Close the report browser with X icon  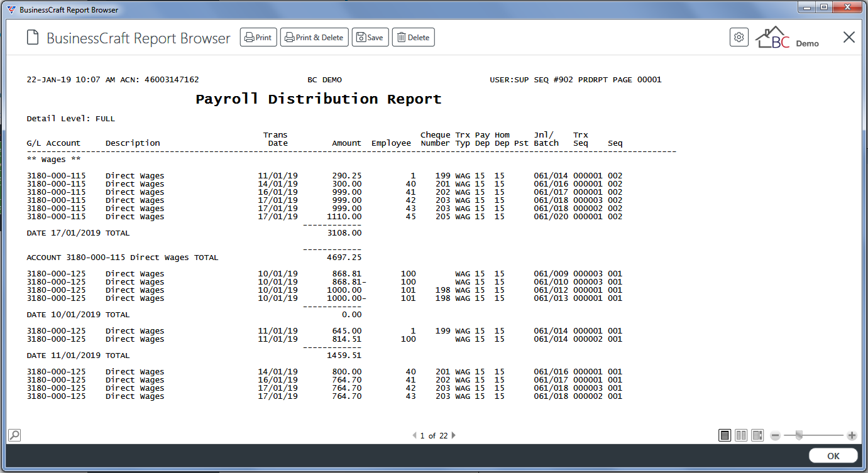(x=849, y=37)
